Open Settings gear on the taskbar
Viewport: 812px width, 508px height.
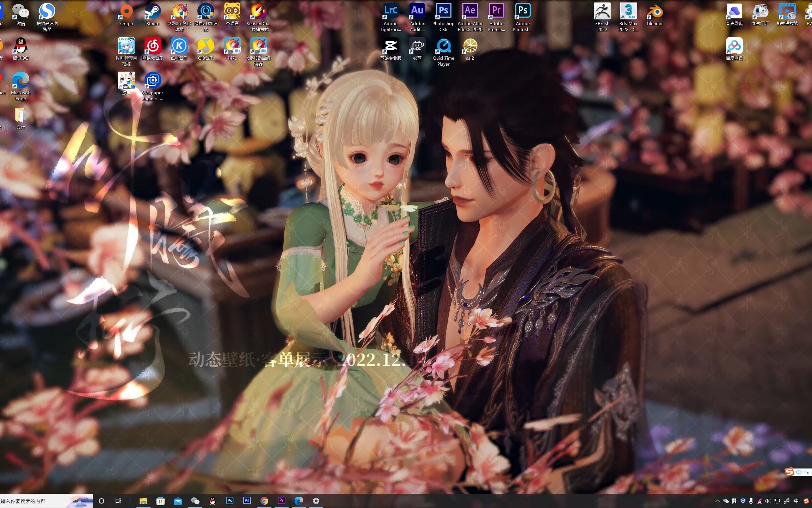316,501
